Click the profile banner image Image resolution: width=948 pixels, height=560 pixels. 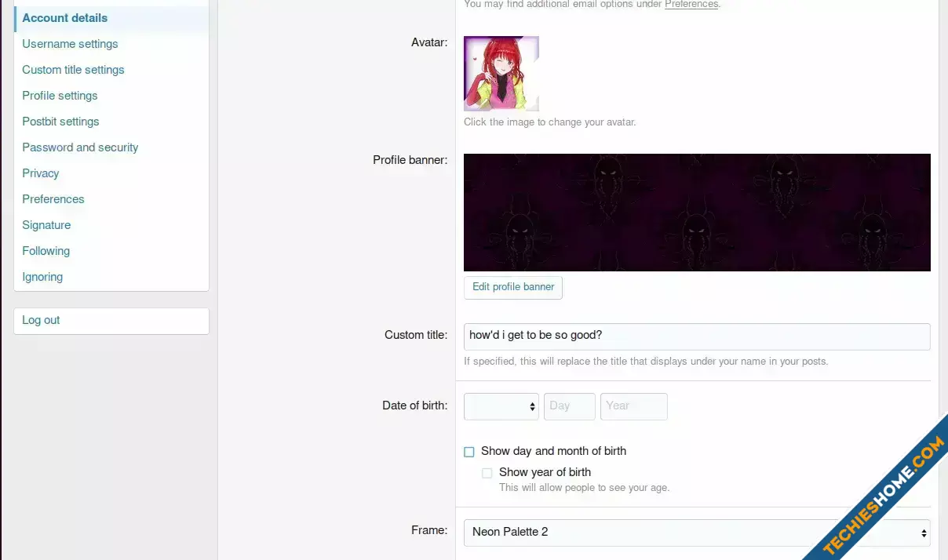697,213
